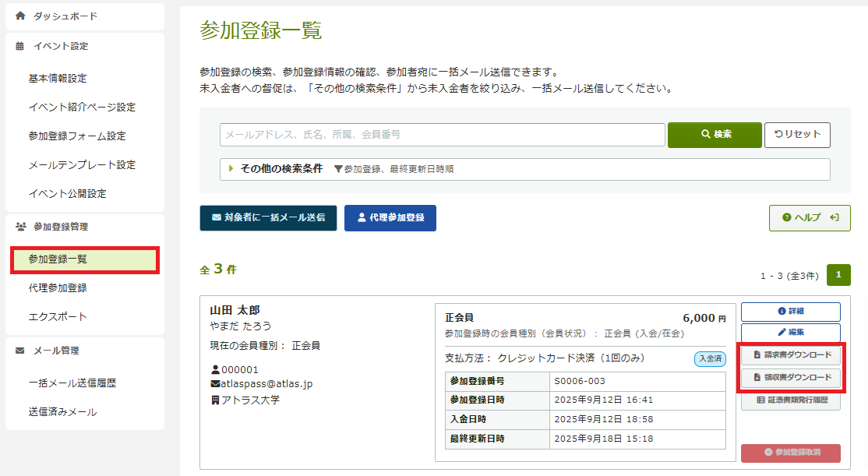The height and width of the screenshot is (476, 868).
Task: Send bulk mail via 対象者に一括メール送信
Action: [x=268, y=218]
